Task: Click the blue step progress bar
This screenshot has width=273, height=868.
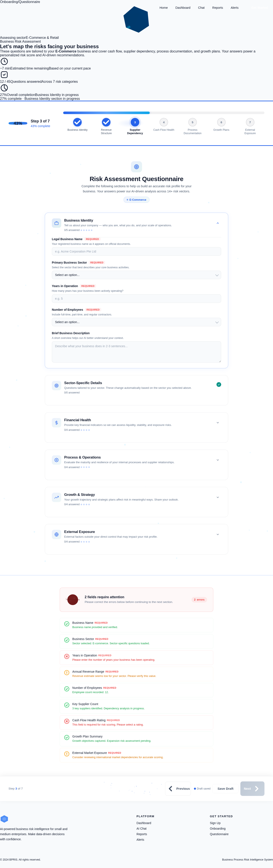Action: click(106, 113)
